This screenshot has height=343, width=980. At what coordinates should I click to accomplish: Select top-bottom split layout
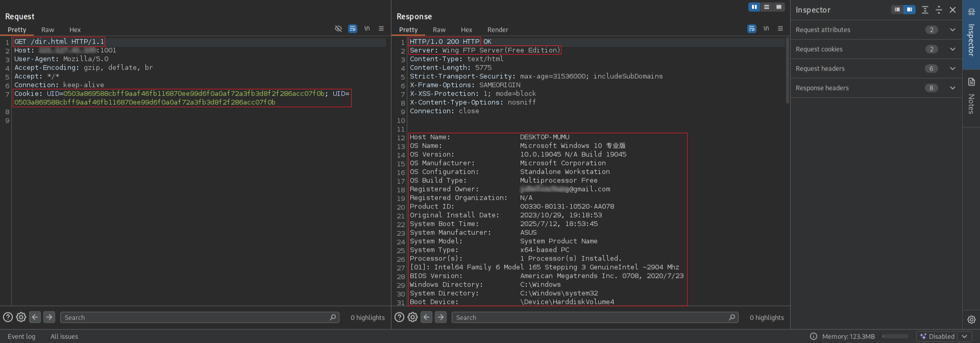(767, 7)
